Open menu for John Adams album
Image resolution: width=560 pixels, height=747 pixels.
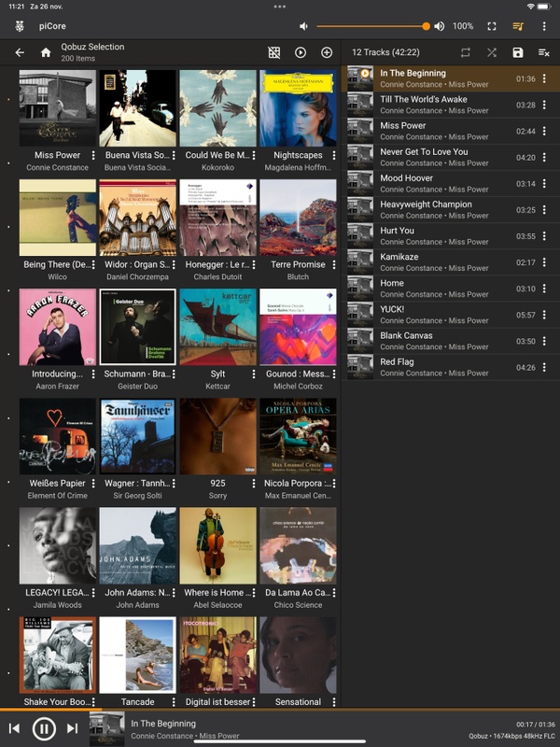[x=174, y=593]
